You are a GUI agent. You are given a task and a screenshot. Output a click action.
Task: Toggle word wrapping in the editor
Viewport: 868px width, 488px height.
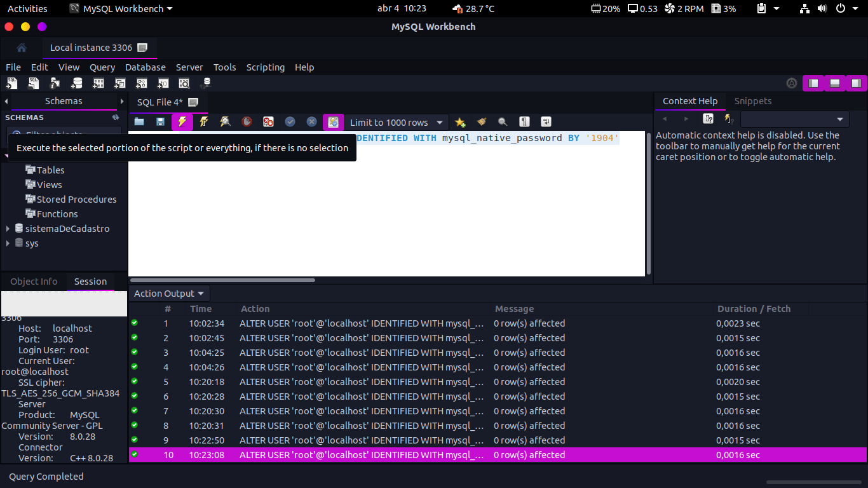[x=546, y=122]
